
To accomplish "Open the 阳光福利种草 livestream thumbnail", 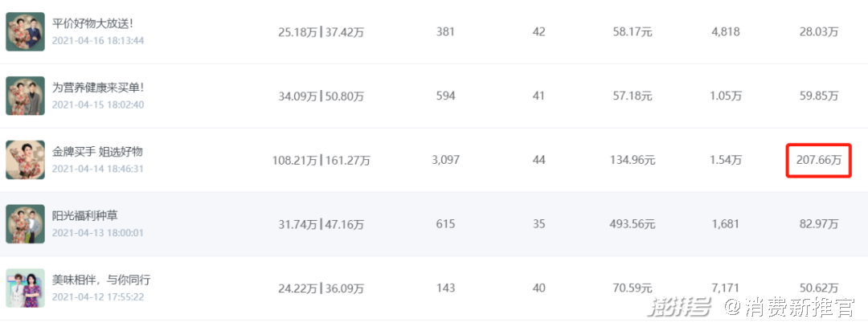I will point(25,224).
